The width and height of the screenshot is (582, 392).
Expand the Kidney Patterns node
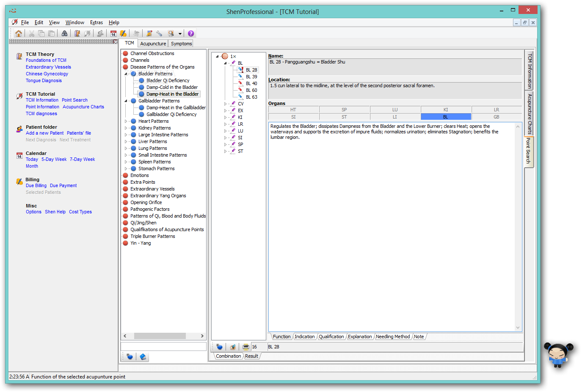[x=126, y=128]
